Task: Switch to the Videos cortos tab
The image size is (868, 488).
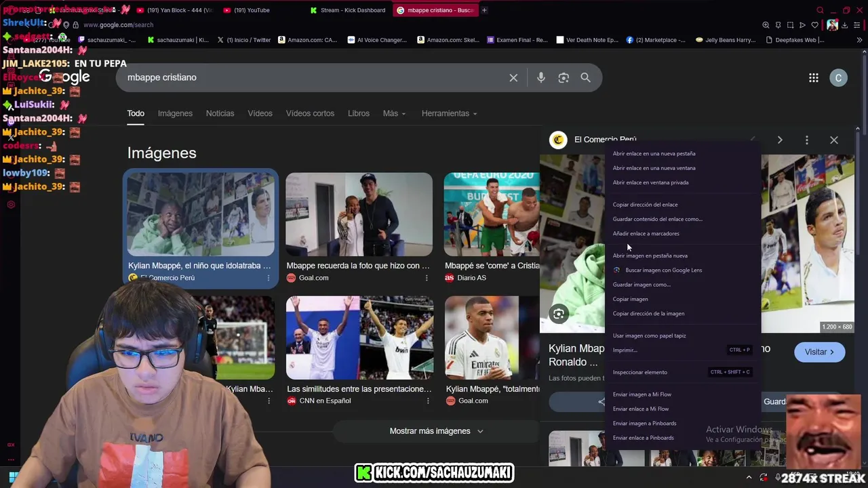Action: click(x=310, y=114)
